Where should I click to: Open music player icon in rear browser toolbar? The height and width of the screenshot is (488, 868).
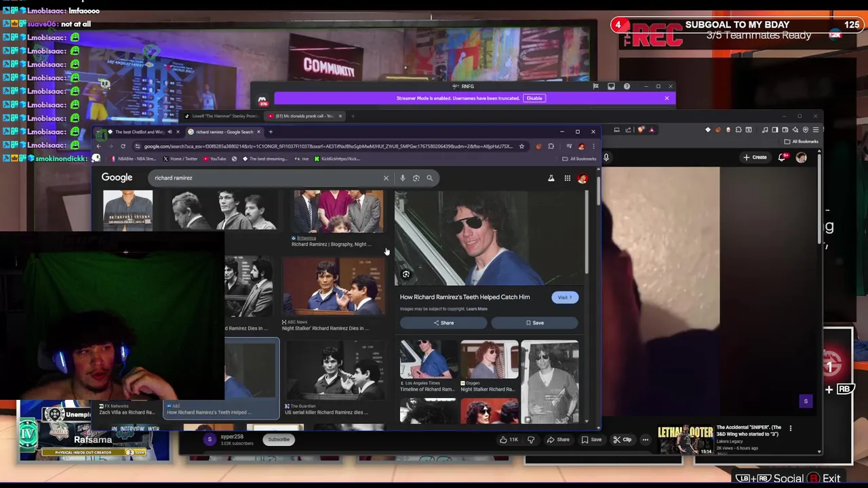765,130
